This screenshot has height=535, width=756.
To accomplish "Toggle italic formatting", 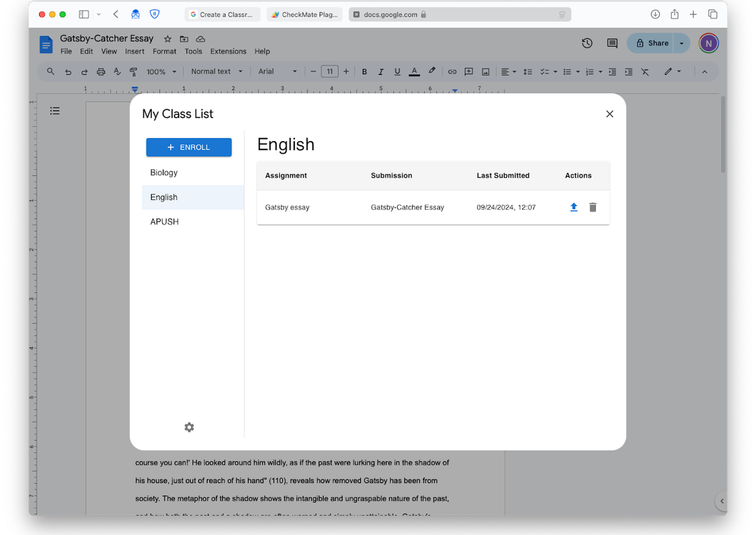I will coord(381,71).
